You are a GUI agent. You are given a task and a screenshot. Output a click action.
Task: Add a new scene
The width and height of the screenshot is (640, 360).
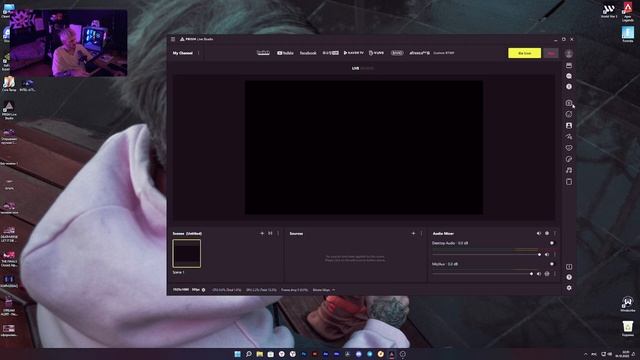click(x=262, y=233)
